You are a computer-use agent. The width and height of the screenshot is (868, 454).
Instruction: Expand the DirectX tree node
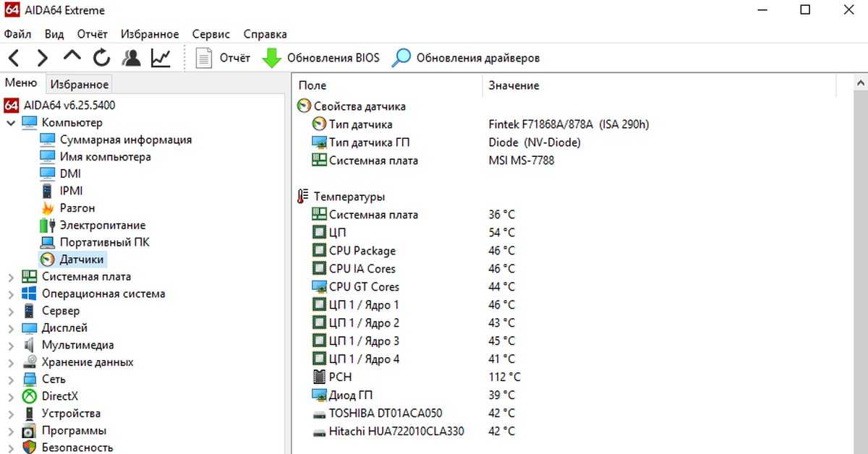(10, 397)
